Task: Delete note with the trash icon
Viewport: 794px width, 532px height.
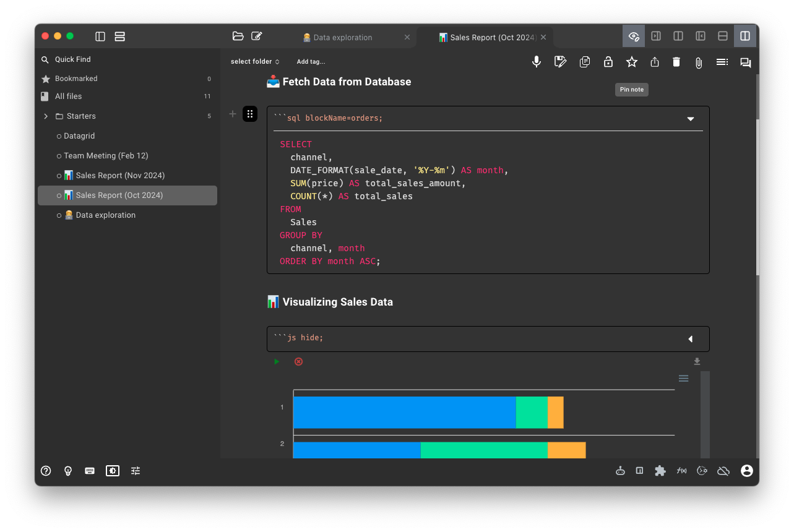Action: click(x=676, y=62)
